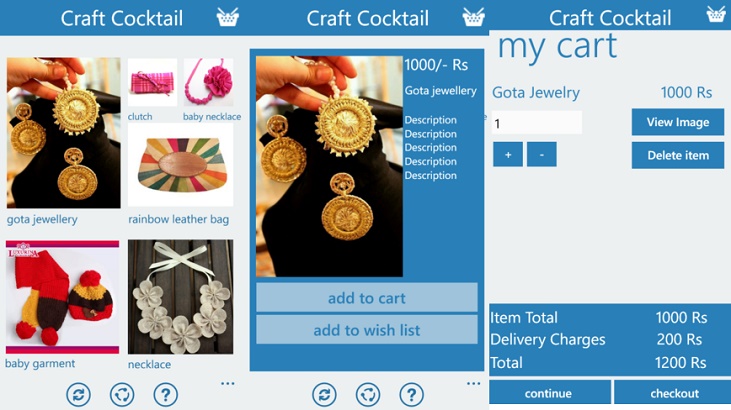Tap refresh icon in catalog bottom bar
731x410 pixels.
pos(78,395)
